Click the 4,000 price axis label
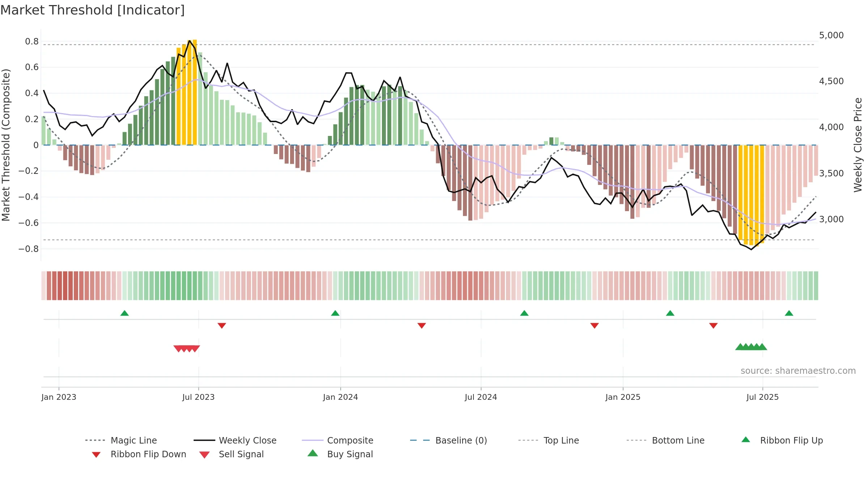Image resolution: width=868 pixels, height=488 pixels. (x=831, y=127)
